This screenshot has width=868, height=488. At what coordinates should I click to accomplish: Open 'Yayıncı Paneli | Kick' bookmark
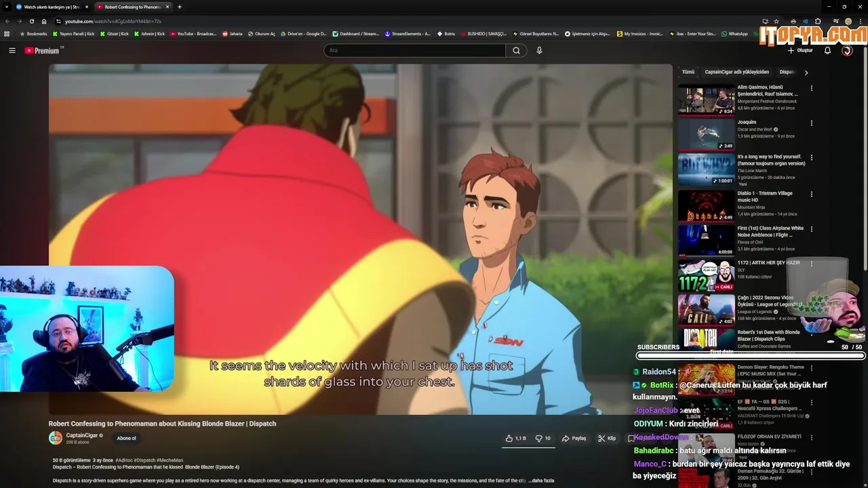[74, 33]
